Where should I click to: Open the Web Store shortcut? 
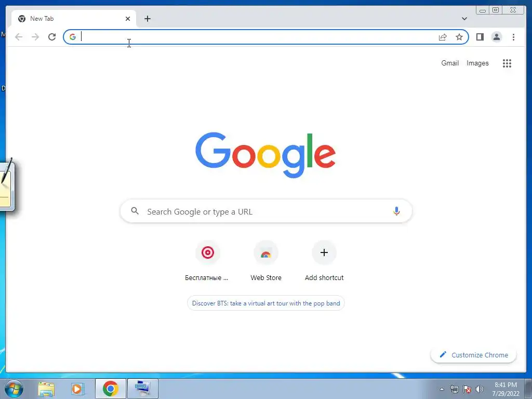coord(265,261)
